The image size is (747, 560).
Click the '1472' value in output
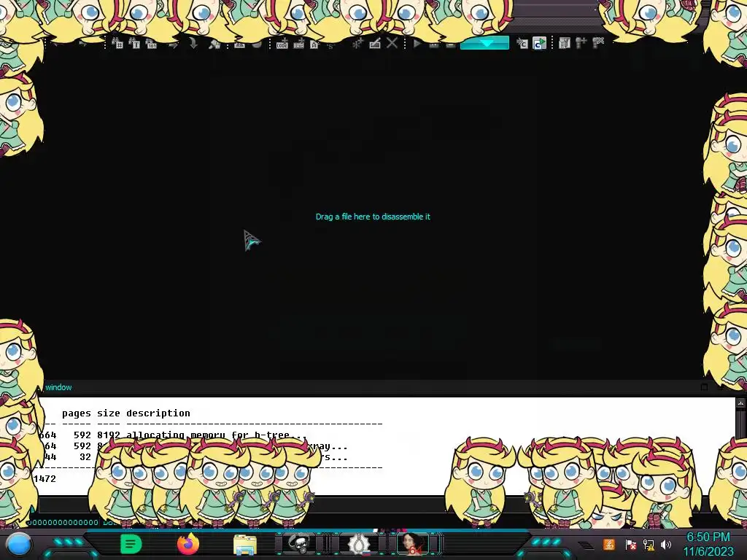point(44,478)
